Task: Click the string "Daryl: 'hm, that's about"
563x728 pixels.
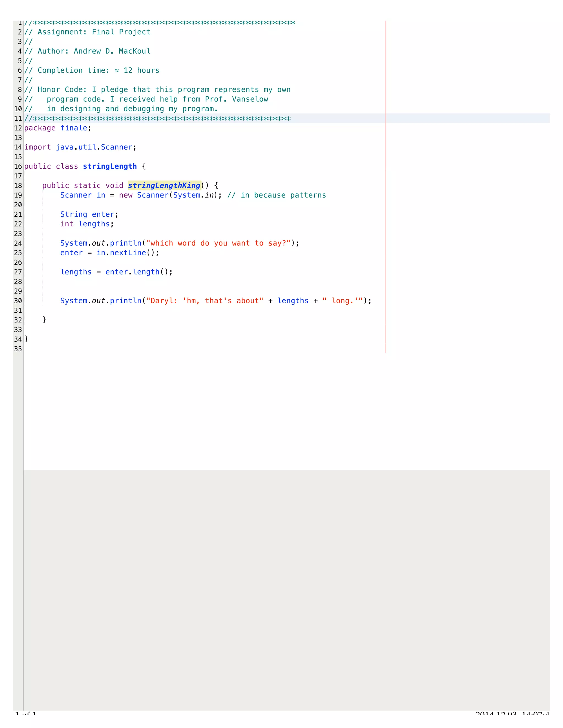Action: (205, 301)
